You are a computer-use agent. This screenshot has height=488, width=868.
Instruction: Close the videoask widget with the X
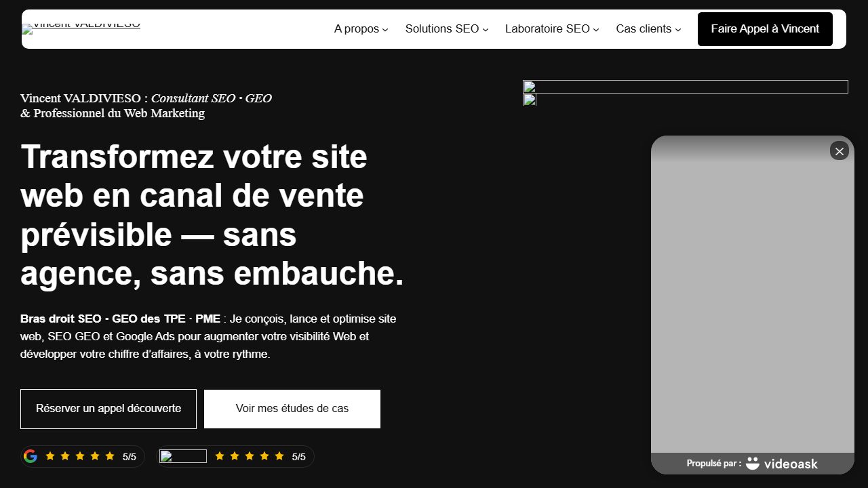840,151
